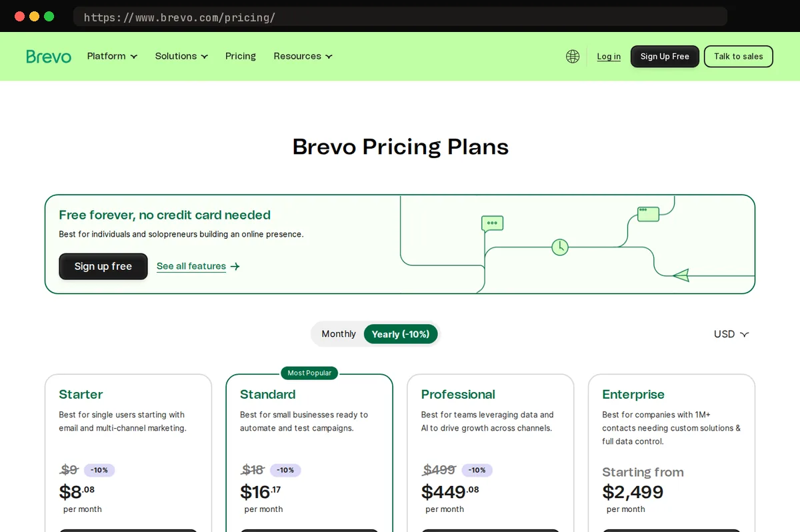Image resolution: width=800 pixels, height=532 pixels.
Task: Click the green maximize window dot
Action: pyautogui.click(x=49, y=16)
